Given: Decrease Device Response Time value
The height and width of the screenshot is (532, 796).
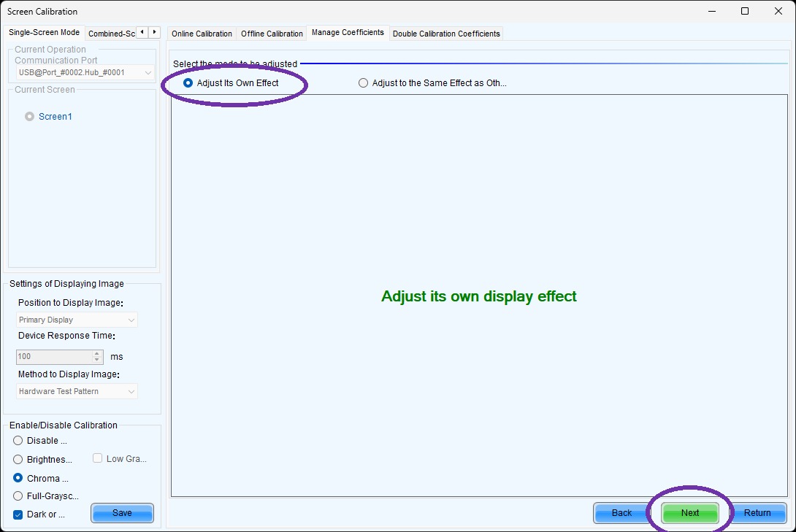Looking at the screenshot, I should pyautogui.click(x=97, y=360).
